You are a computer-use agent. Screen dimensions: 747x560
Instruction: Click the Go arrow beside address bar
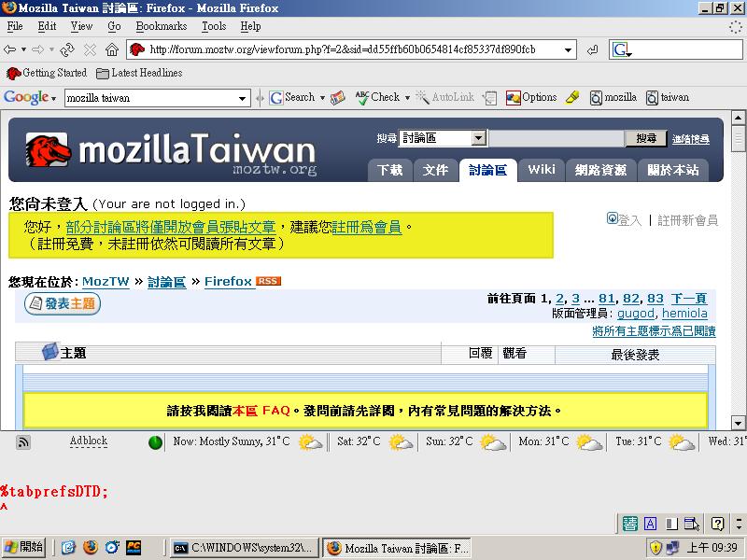(x=592, y=49)
